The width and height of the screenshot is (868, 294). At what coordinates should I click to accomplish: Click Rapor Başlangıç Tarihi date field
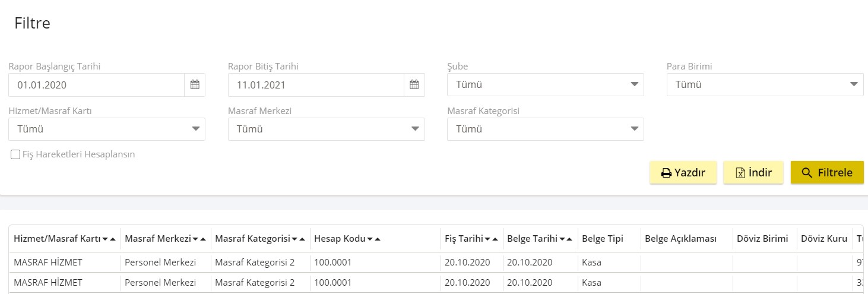click(x=97, y=85)
